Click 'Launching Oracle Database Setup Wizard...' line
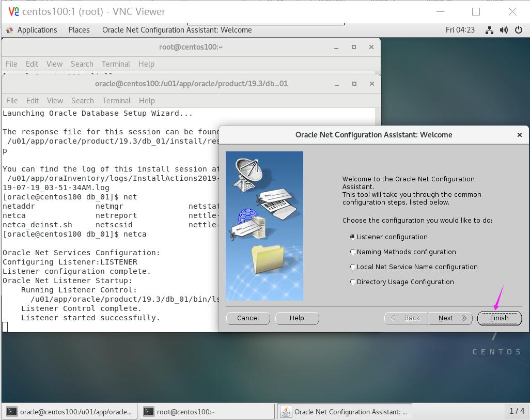The height and width of the screenshot is (420, 530). (98, 113)
